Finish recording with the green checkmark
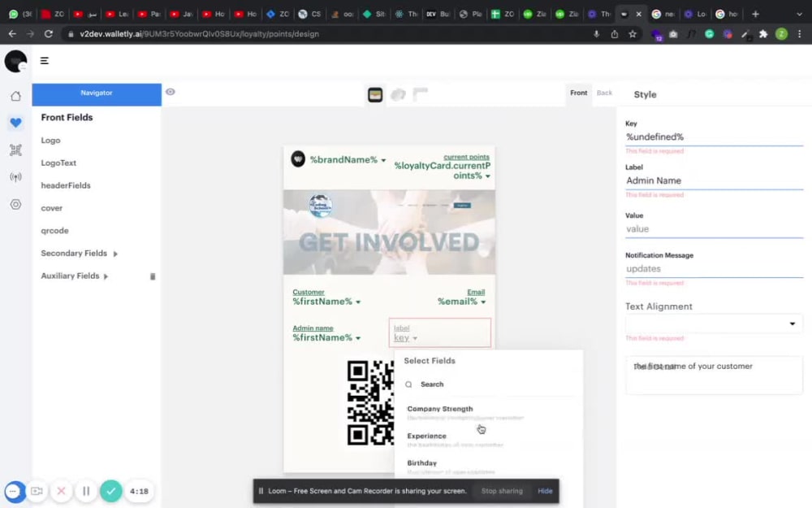Screen dimensions: 812x508 (111, 491)
